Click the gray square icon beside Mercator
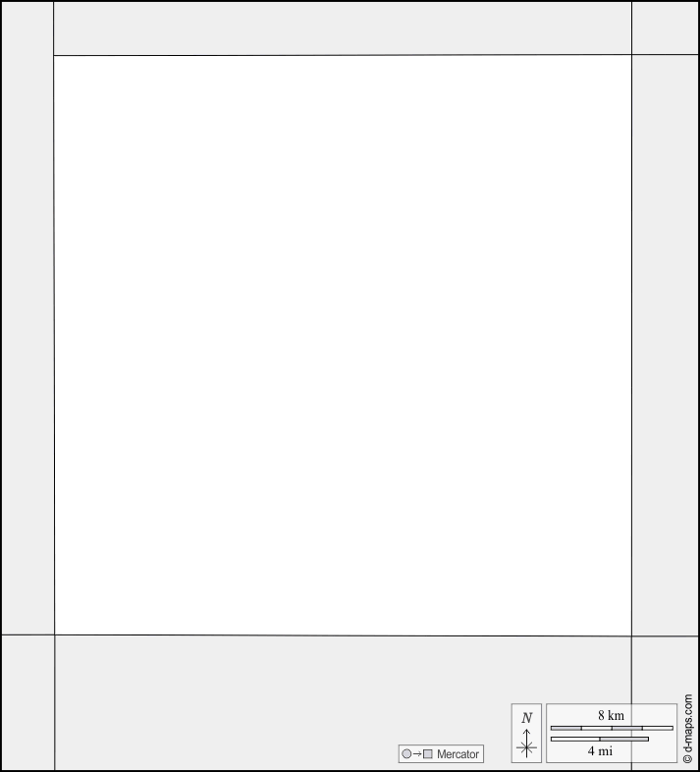 pos(428,753)
